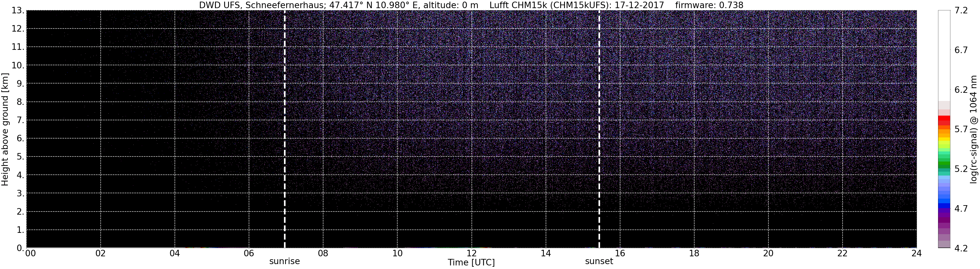Click the height tick label '7.'

(20, 120)
